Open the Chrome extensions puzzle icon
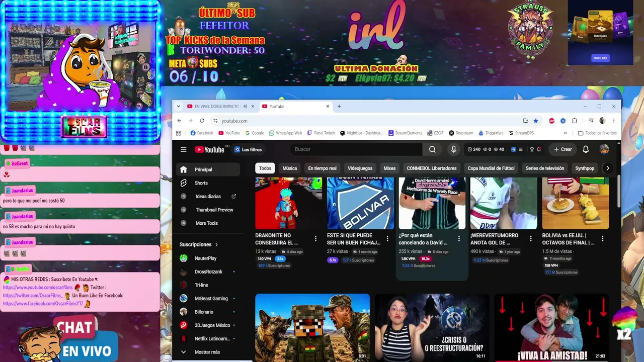Viewport: 644px width, 362px height. pos(575,121)
